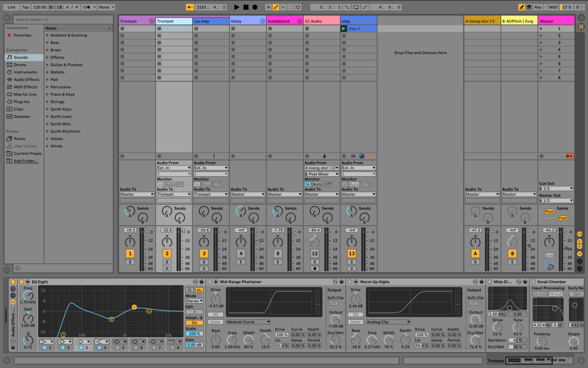Turn off Adapt. Q On toggle

click(194, 323)
